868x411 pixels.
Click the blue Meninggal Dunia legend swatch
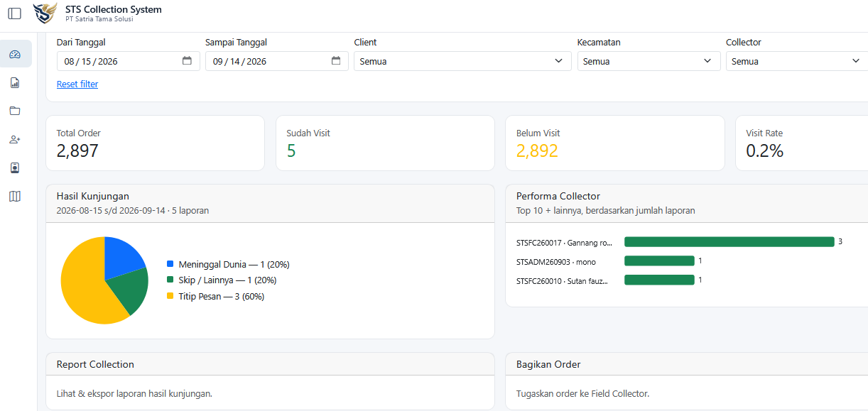[x=170, y=265]
